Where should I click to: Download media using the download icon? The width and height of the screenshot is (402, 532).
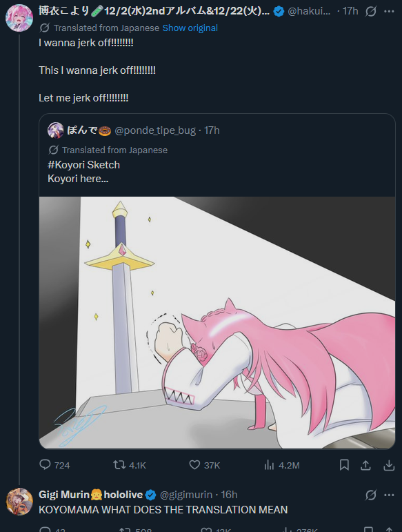389,465
